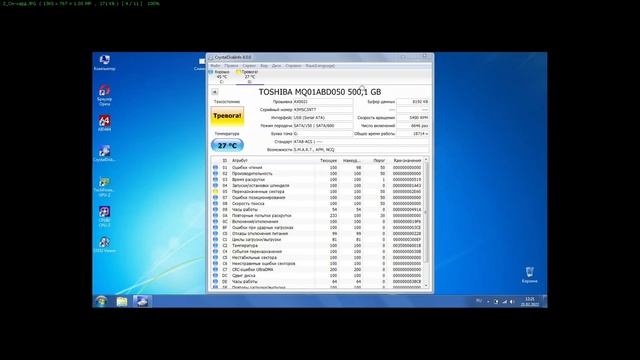Click 5400 RPM rotation speed field
Screen dimensions: 640x360
pos(413,118)
